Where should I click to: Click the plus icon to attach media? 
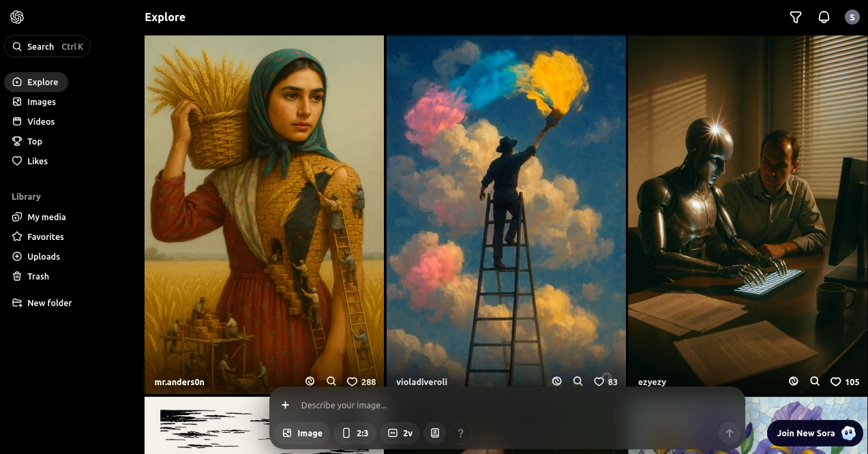(x=286, y=405)
